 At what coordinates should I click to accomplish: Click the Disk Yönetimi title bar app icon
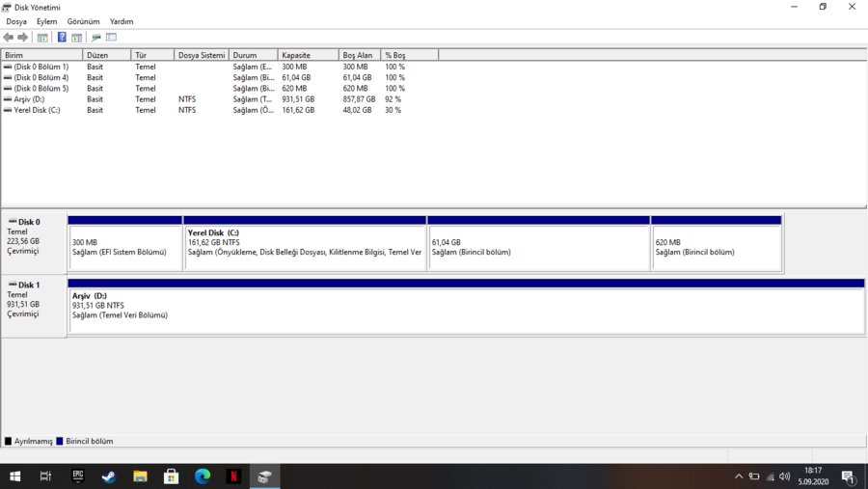(x=6, y=7)
